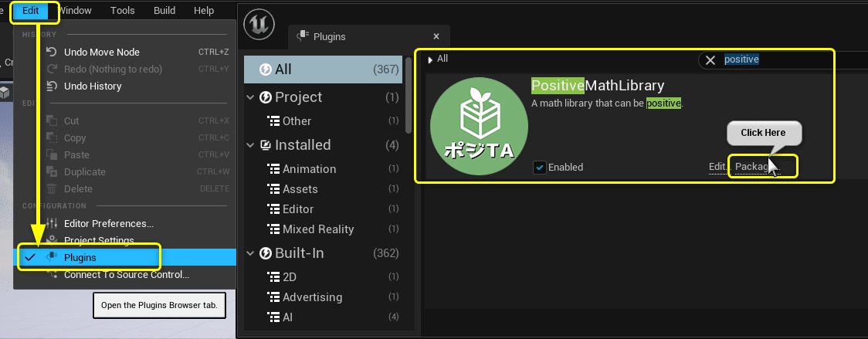Collapse the Built-In category
The width and height of the screenshot is (868, 339).
click(x=250, y=253)
